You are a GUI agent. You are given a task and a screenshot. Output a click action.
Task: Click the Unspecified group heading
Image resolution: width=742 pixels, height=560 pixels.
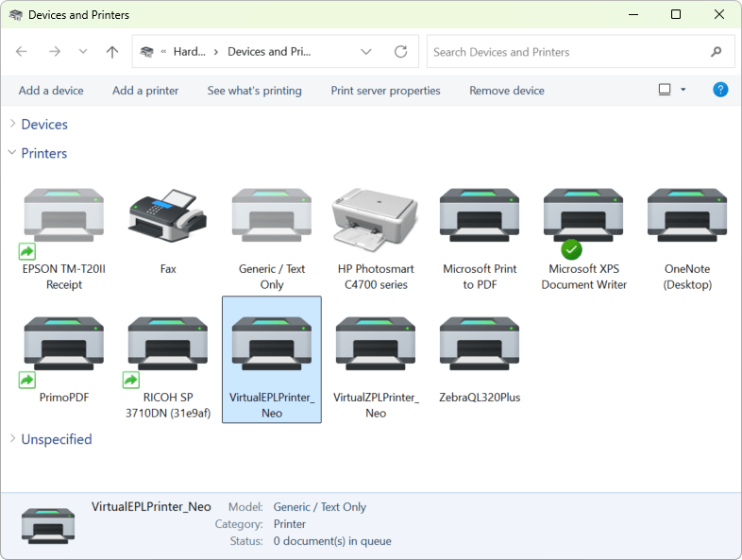coord(57,439)
